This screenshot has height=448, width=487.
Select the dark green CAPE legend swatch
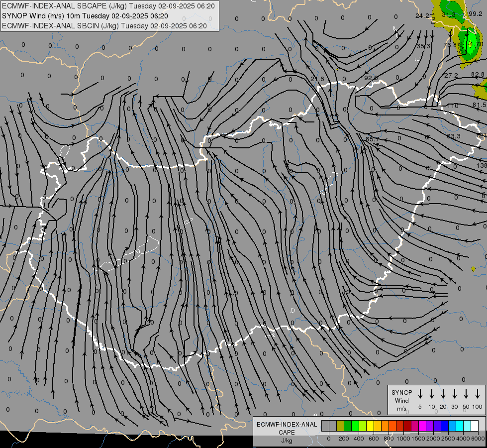coord(348,426)
